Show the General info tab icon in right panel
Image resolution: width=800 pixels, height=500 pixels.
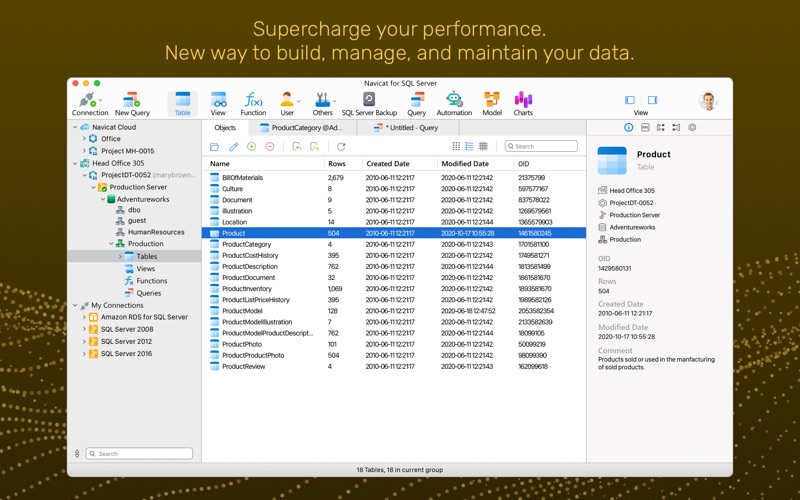tap(629, 128)
